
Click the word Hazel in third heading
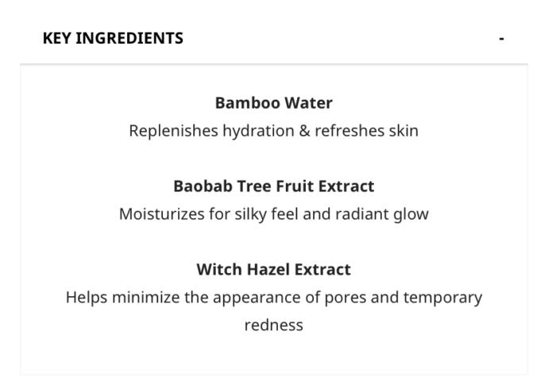tap(268, 270)
